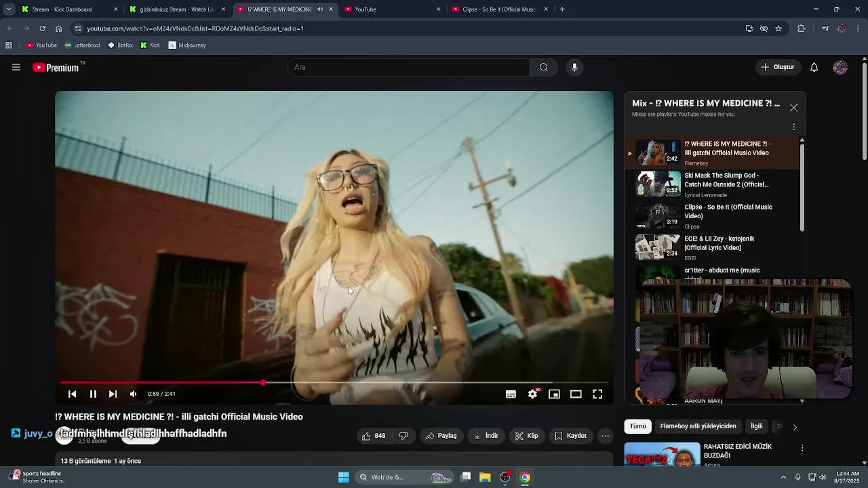The height and width of the screenshot is (488, 868).
Task: Switch to Clipse - So Be It tab
Action: tap(500, 9)
